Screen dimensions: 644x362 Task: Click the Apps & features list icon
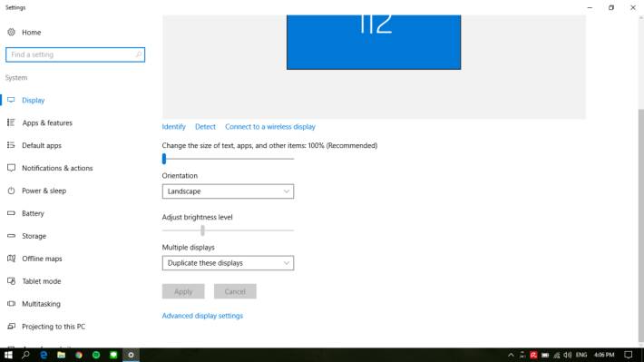tap(11, 122)
